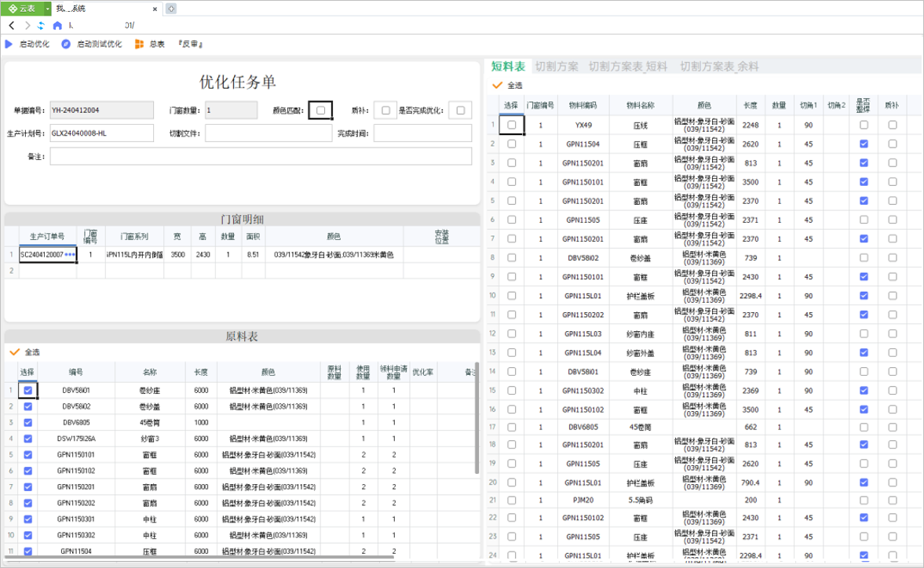The image size is (924, 568).
Task: Click the 生产订单号 column header
Action: (x=47, y=237)
